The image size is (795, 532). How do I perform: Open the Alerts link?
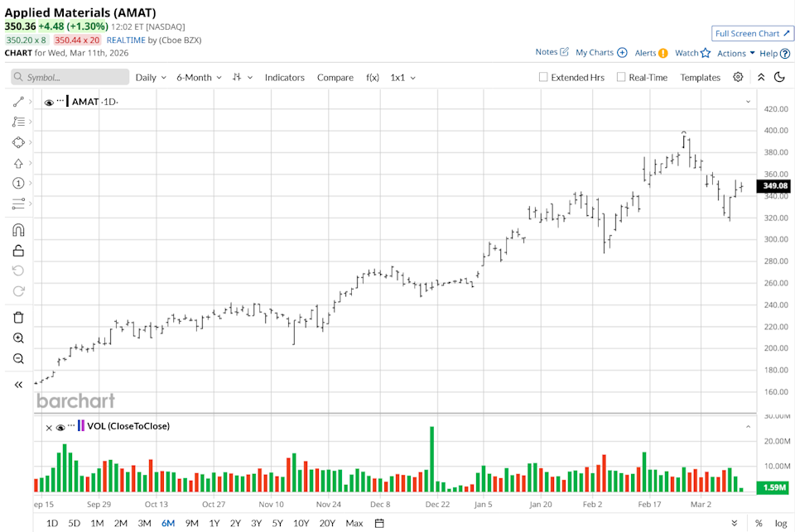(651, 53)
